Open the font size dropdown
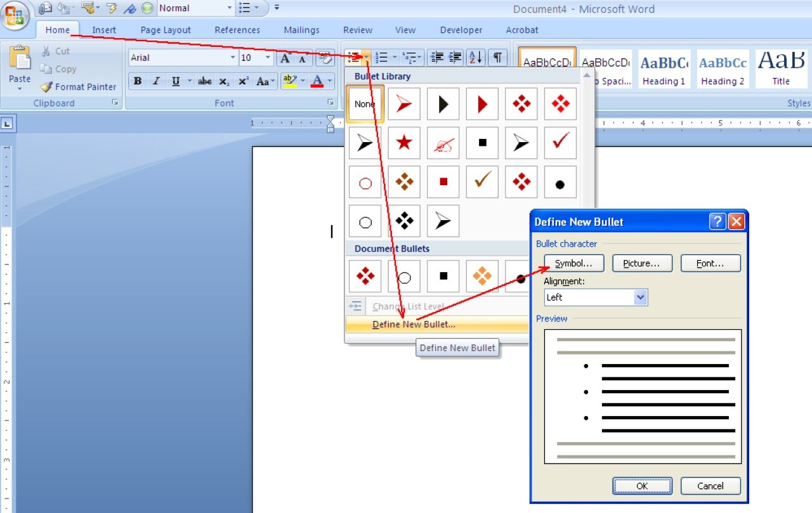Viewport: 812px width, 513px height. pos(268,58)
